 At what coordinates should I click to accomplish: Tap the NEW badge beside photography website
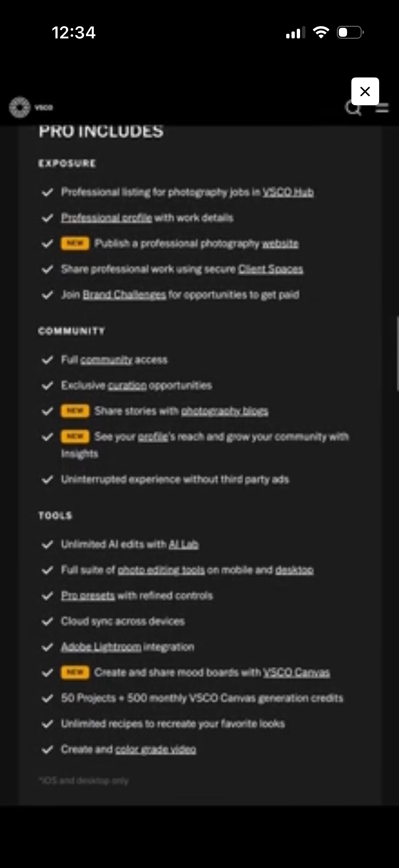[75, 243]
